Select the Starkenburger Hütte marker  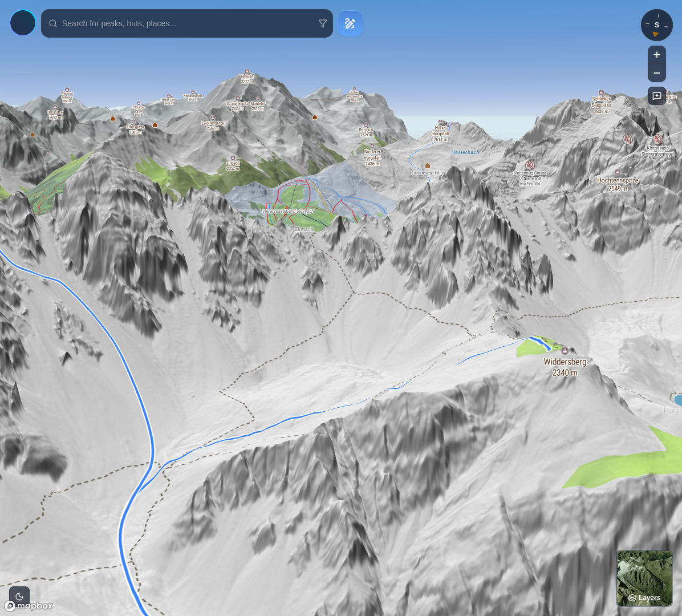[x=427, y=165]
